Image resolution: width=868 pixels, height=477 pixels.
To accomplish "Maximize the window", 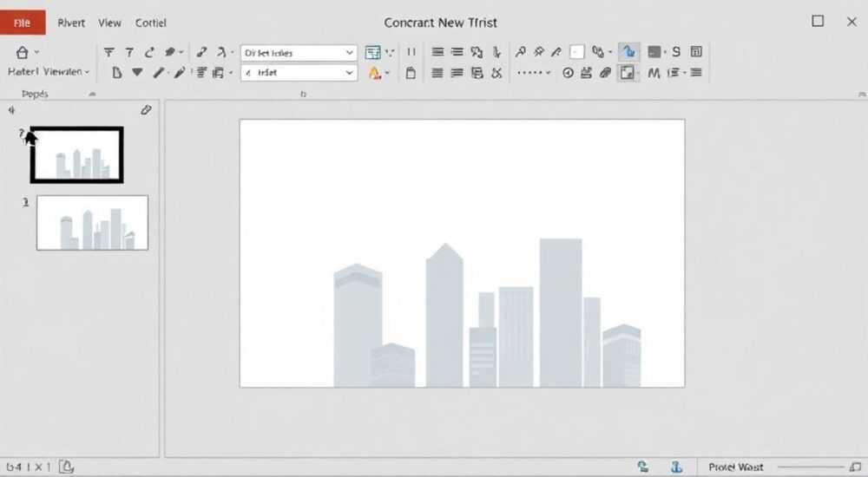I will click(x=818, y=21).
